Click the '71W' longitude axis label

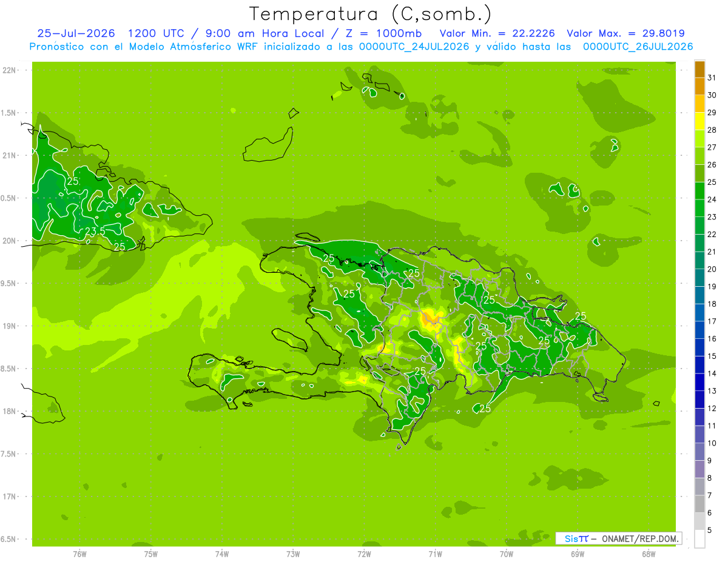(x=435, y=554)
